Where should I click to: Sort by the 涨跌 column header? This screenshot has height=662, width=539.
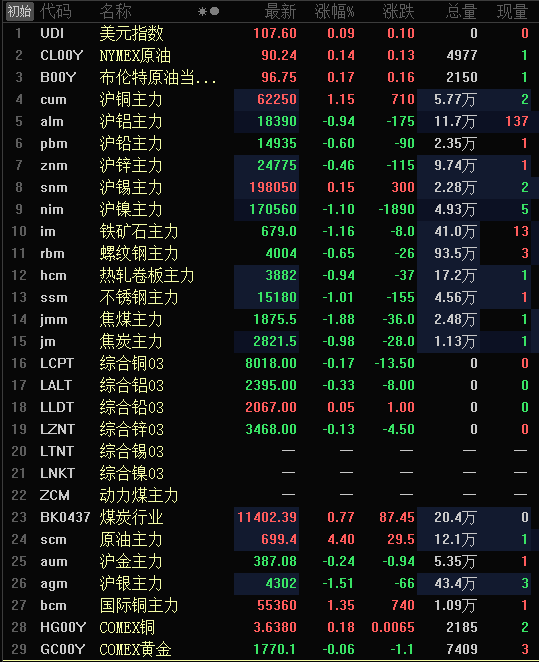pos(398,11)
